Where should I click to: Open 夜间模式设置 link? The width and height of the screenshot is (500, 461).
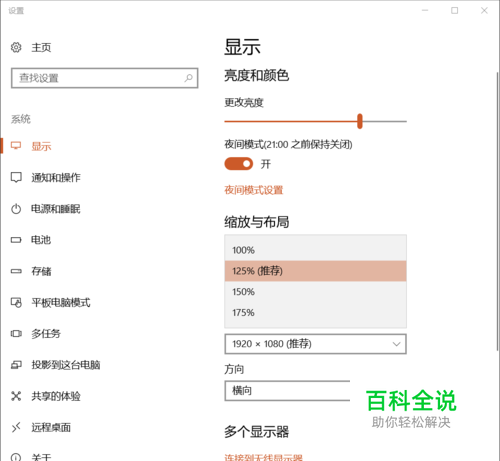[254, 190]
